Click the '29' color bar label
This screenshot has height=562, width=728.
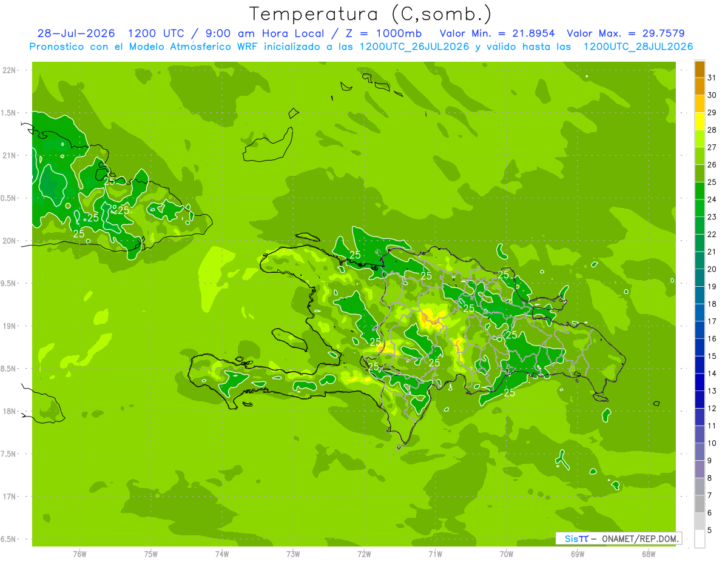click(x=712, y=113)
